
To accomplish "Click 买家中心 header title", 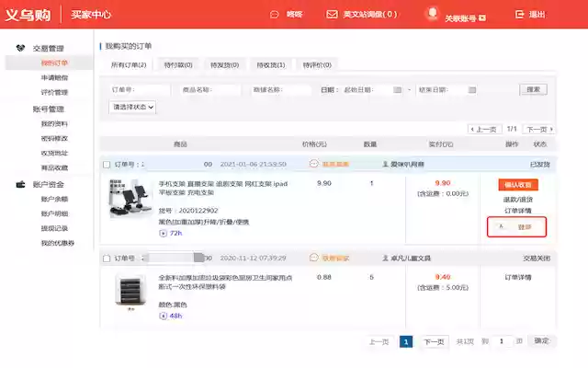I will tap(91, 15).
